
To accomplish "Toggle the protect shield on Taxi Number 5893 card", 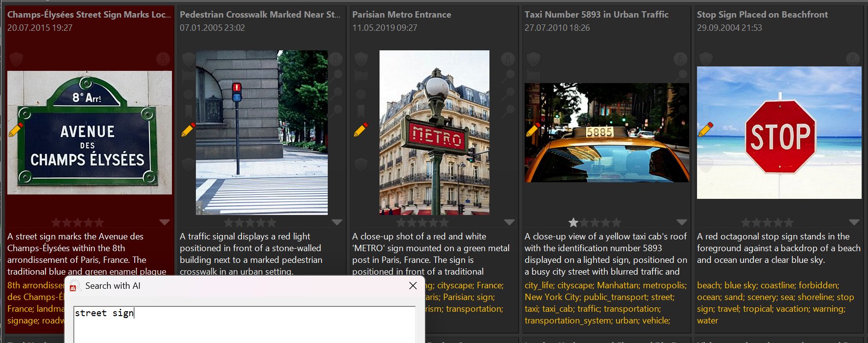I will 533,59.
